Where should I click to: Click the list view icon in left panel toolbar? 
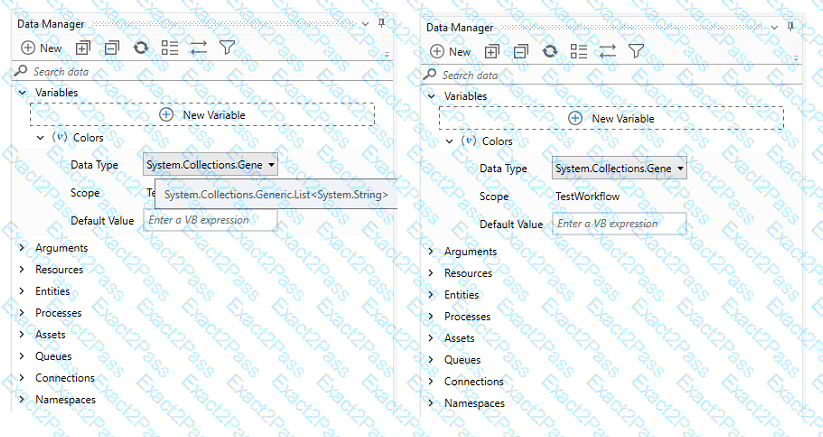pos(169,47)
